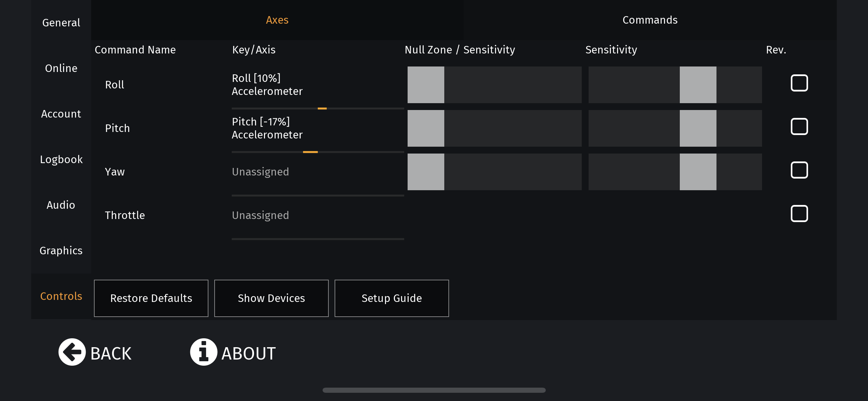Open the General settings section
This screenshot has height=401, width=868.
[x=61, y=23]
